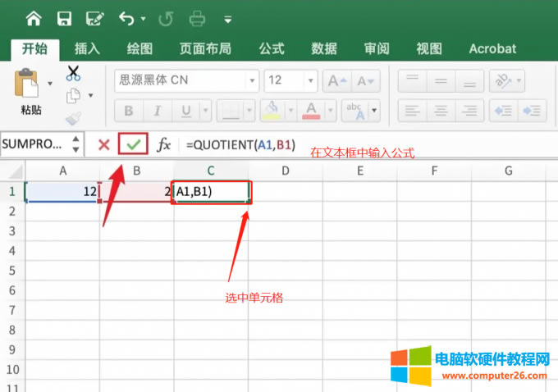Image resolution: width=558 pixels, height=392 pixels.
Task: Click the text orientation icon
Action: 503,81
